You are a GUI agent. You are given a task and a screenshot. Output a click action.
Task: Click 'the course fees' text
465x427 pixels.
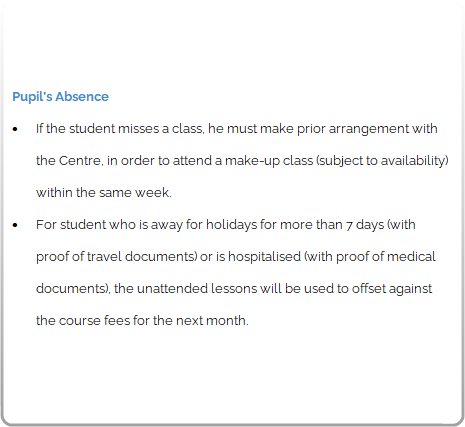coord(83,321)
